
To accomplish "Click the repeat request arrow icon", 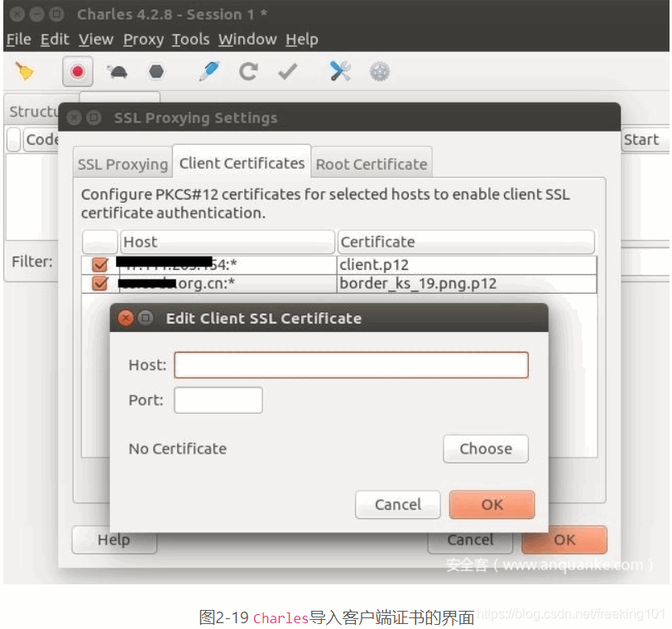I will pyautogui.click(x=248, y=71).
